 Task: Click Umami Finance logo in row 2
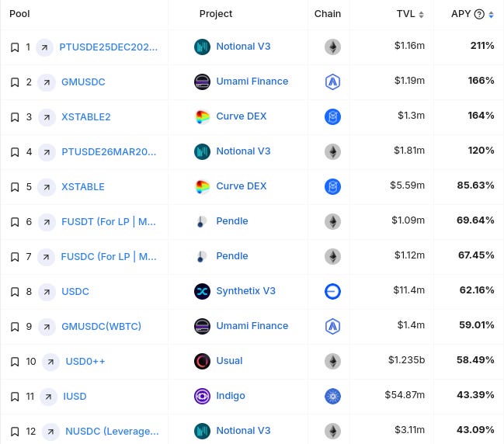[202, 82]
